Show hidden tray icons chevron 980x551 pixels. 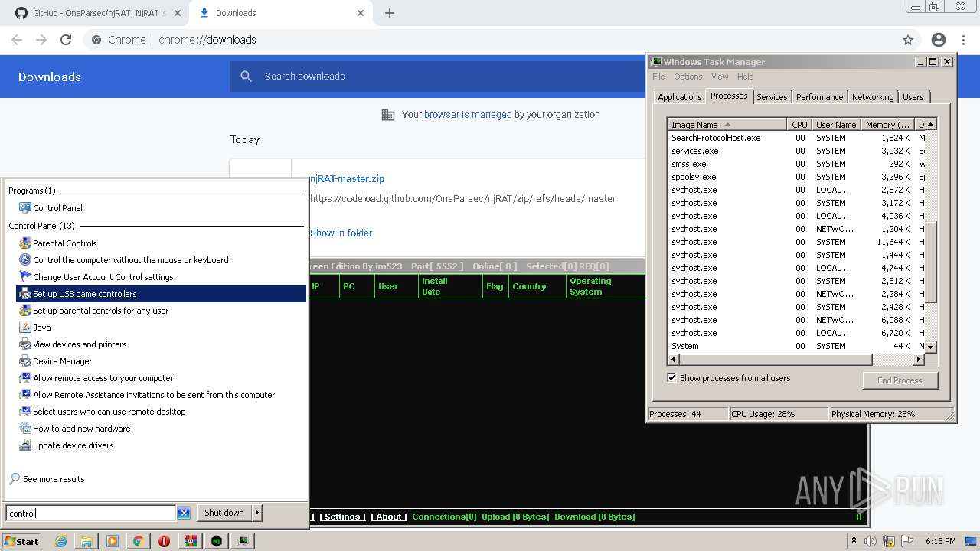click(854, 540)
